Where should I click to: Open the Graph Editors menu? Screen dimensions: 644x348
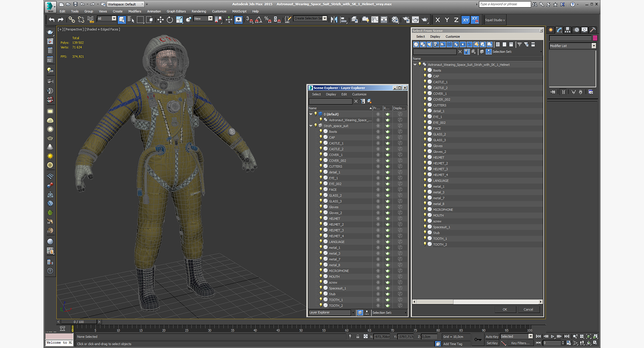[x=176, y=11]
